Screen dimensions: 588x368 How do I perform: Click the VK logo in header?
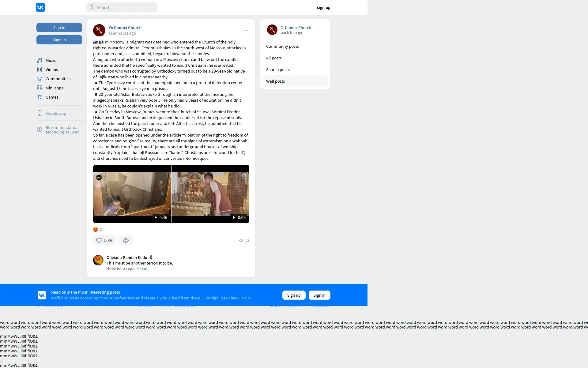click(40, 7)
